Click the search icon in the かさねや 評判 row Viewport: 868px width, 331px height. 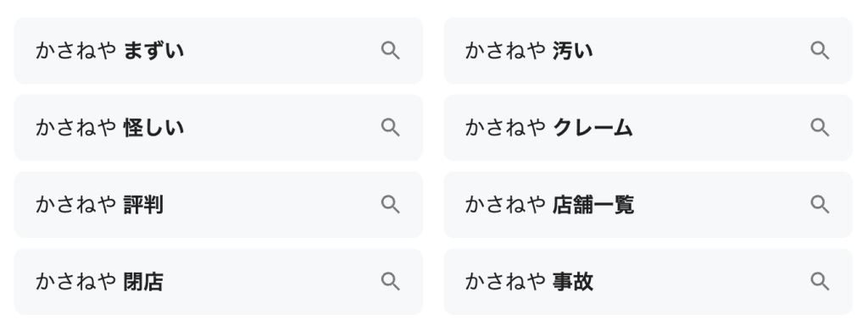pos(390,205)
